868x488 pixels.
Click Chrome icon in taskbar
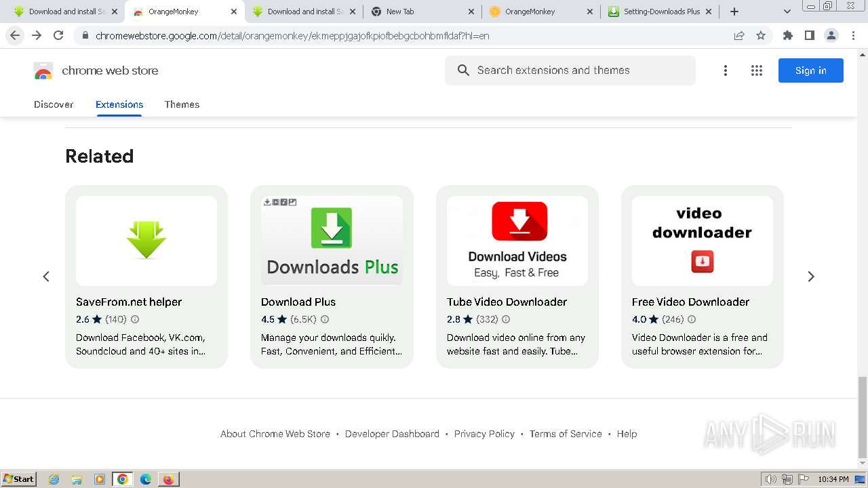123,479
